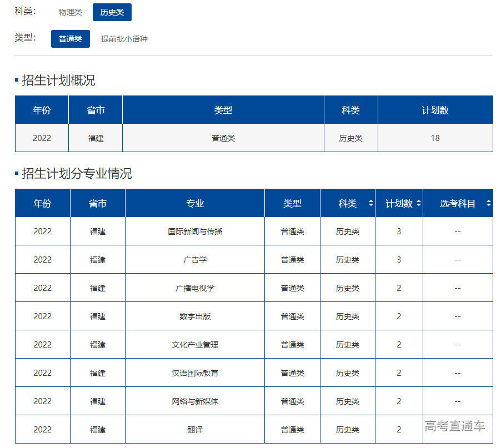Select the 网络与新媒体 major entry
Screen dimensions: 501x448
(x=195, y=401)
